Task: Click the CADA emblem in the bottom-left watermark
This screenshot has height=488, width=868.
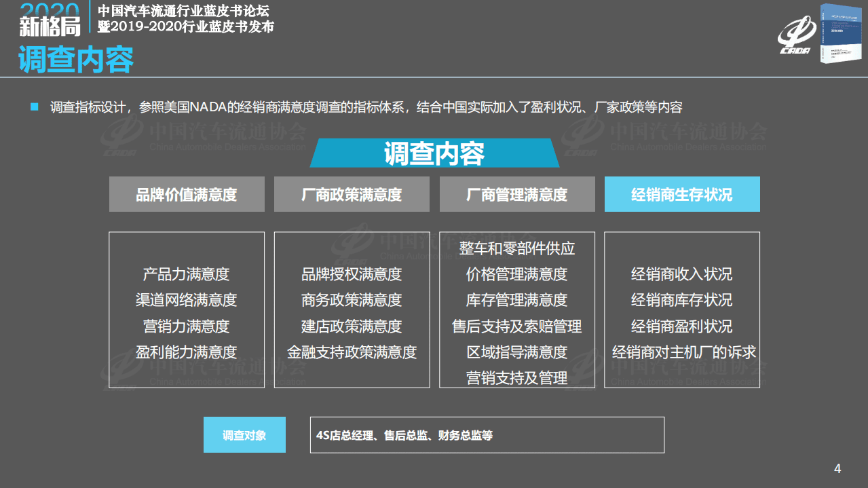Action: click(117, 374)
